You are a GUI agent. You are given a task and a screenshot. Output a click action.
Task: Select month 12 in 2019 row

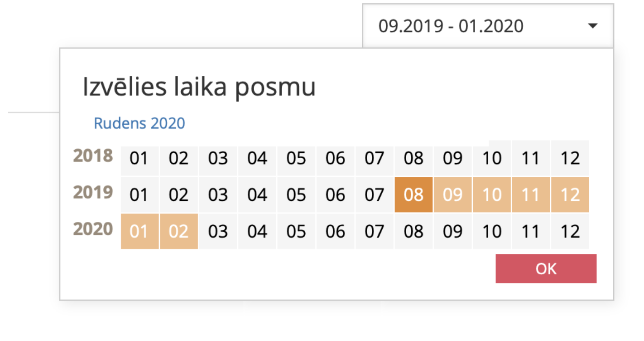click(570, 195)
